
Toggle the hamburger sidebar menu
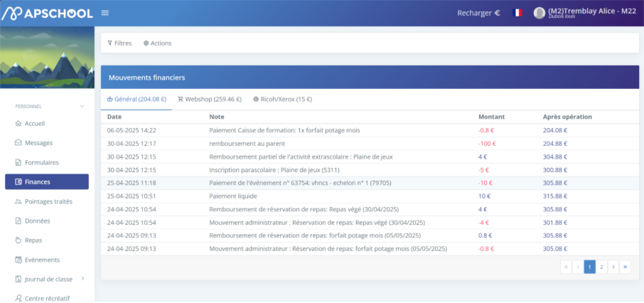pyautogui.click(x=105, y=13)
